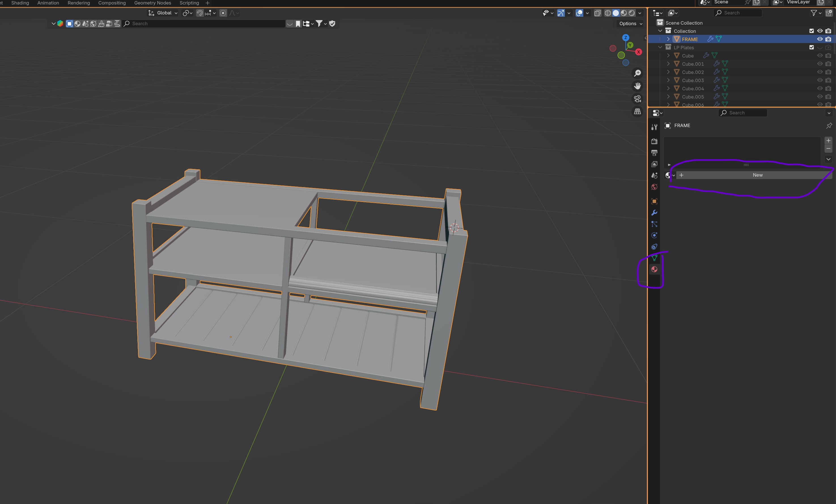Open the View Layer properties tab

(x=654, y=164)
